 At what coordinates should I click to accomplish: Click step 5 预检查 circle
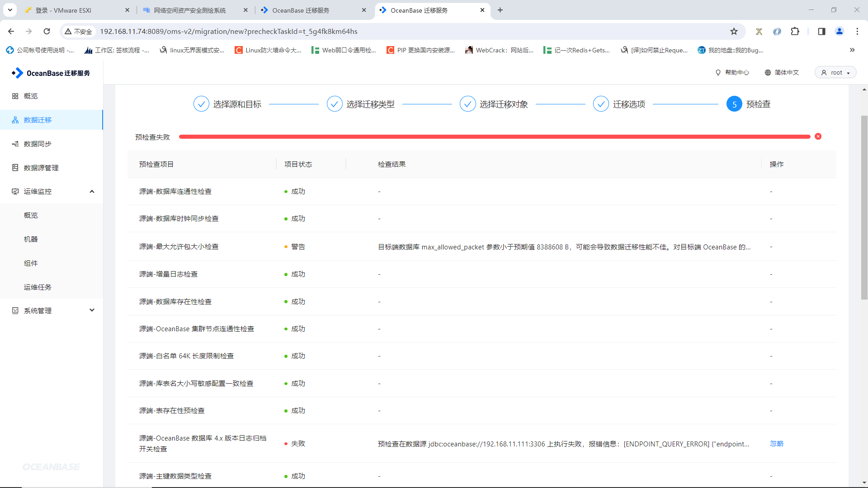coord(734,104)
